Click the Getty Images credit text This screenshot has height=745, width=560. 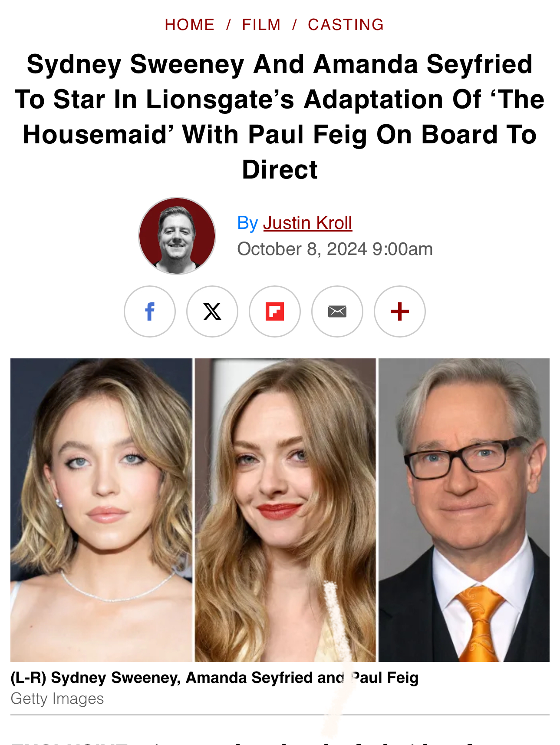[x=57, y=699]
